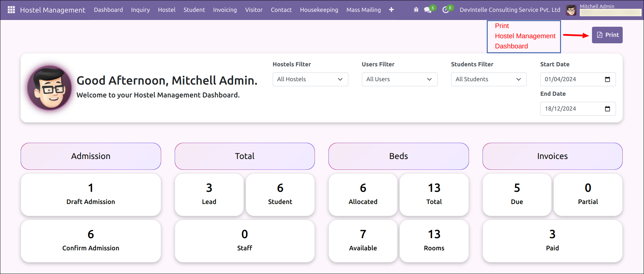Open the Invoicing menu
Image resolution: width=644 pixels, height=274 pixels.
pyautogui.click(x=225, y=10)
